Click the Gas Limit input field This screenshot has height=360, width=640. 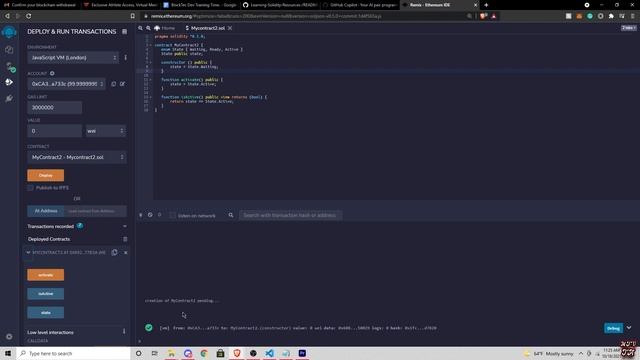pyautogui.click(x=55, y=107)
